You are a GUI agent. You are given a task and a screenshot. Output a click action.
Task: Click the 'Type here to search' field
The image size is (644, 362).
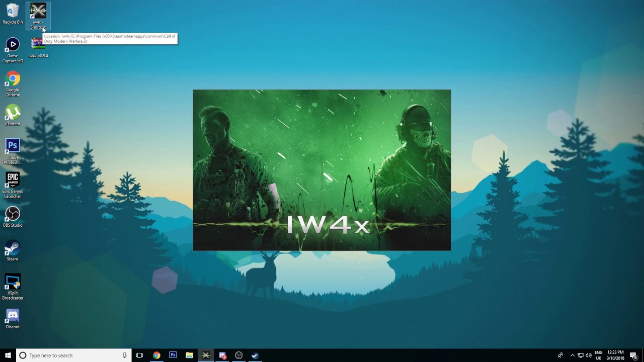point(74,355)
